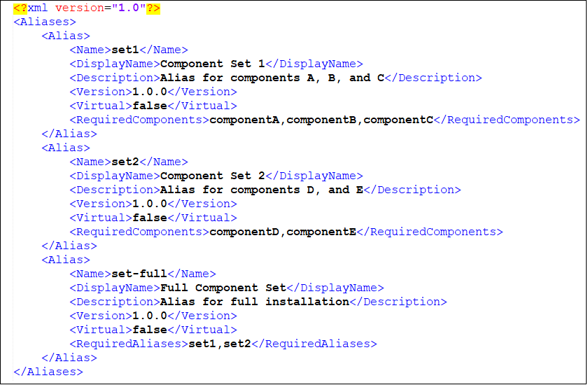
Task: Click the description mentioning components D and E
Action: tap(262, 190)
